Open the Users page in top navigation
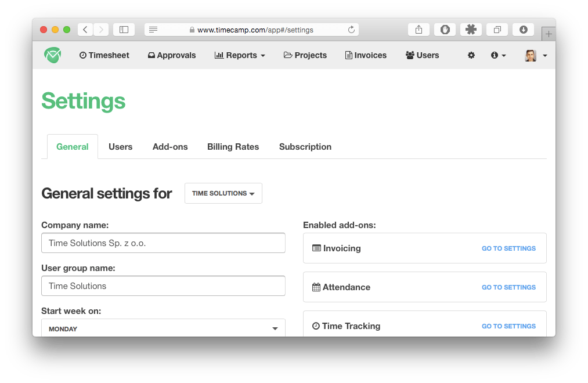The height and width of the screenshot is (383, 588). (422, 55)
